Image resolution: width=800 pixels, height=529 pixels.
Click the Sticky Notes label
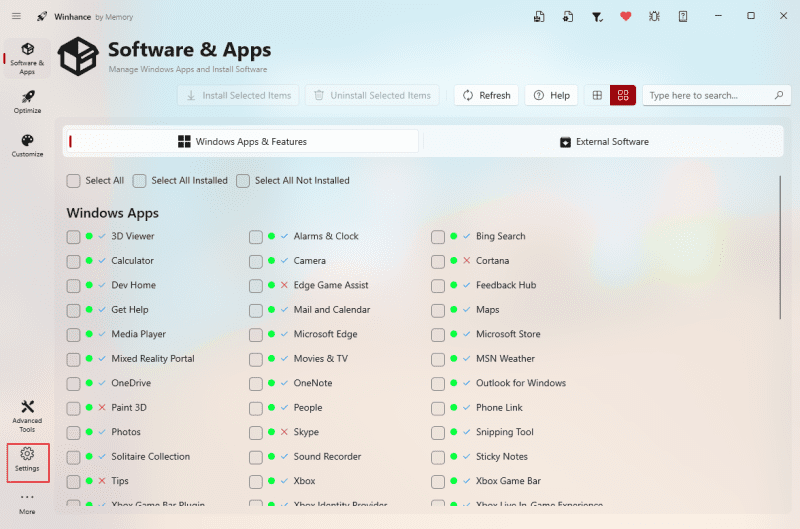click(502, 457)
